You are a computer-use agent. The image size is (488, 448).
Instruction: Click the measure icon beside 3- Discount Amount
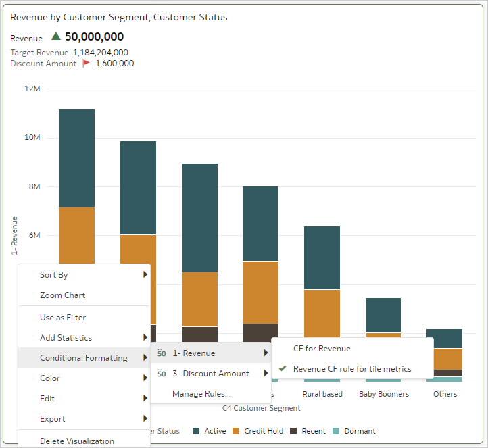coord(162,374)
